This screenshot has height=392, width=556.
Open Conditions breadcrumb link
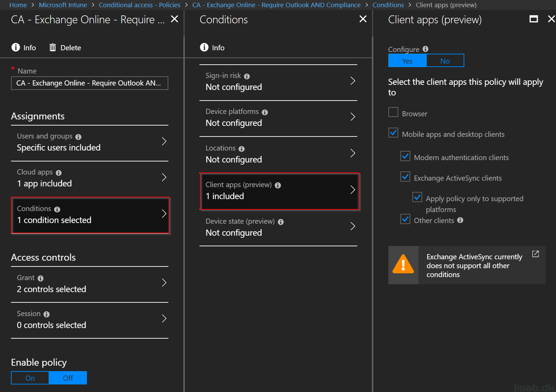click(388, 5)
